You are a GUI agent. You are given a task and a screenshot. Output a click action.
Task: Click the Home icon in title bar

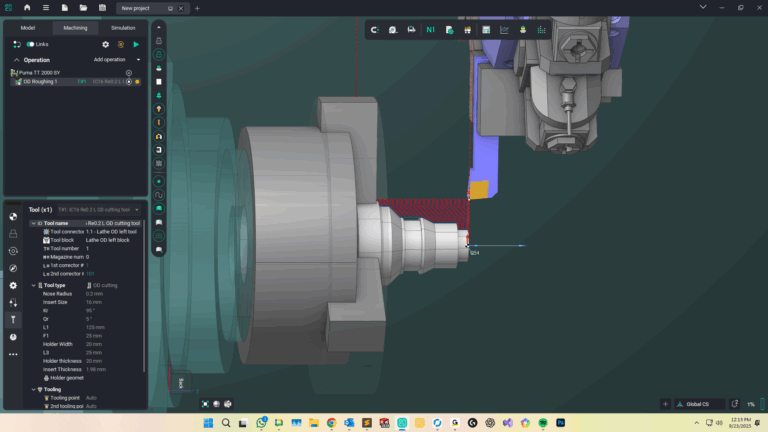tap(27, 8)
